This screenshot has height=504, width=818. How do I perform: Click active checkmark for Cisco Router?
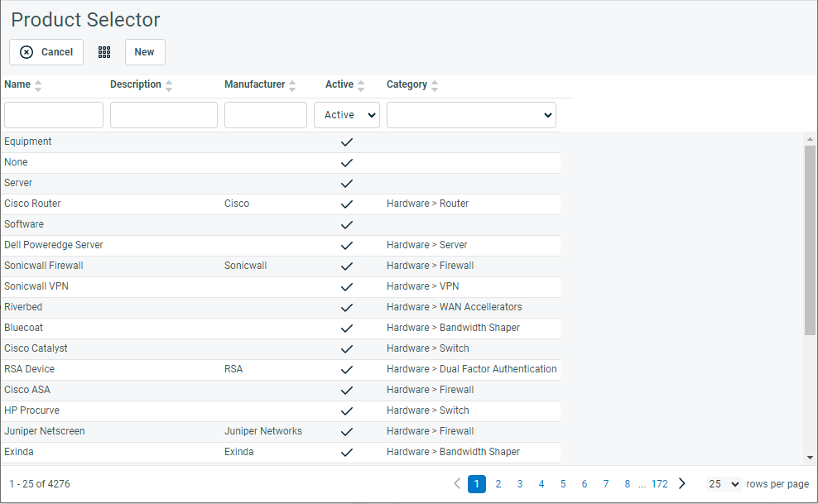(347, 204)
